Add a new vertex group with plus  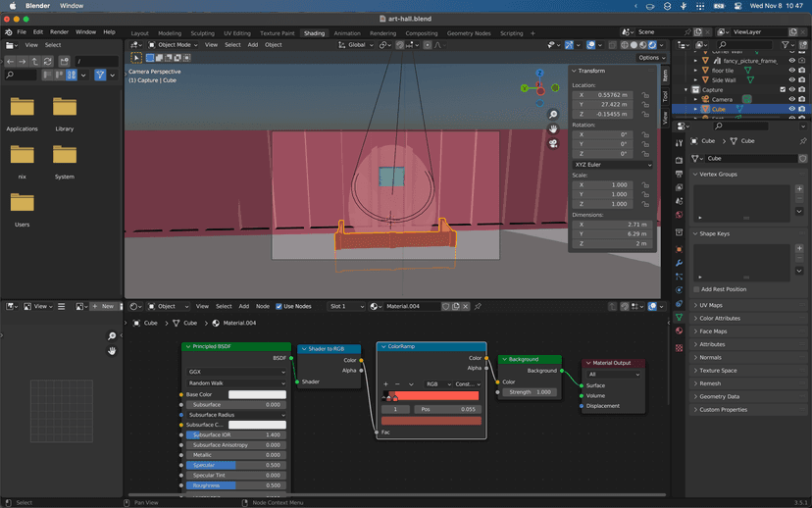click(800, 188)
